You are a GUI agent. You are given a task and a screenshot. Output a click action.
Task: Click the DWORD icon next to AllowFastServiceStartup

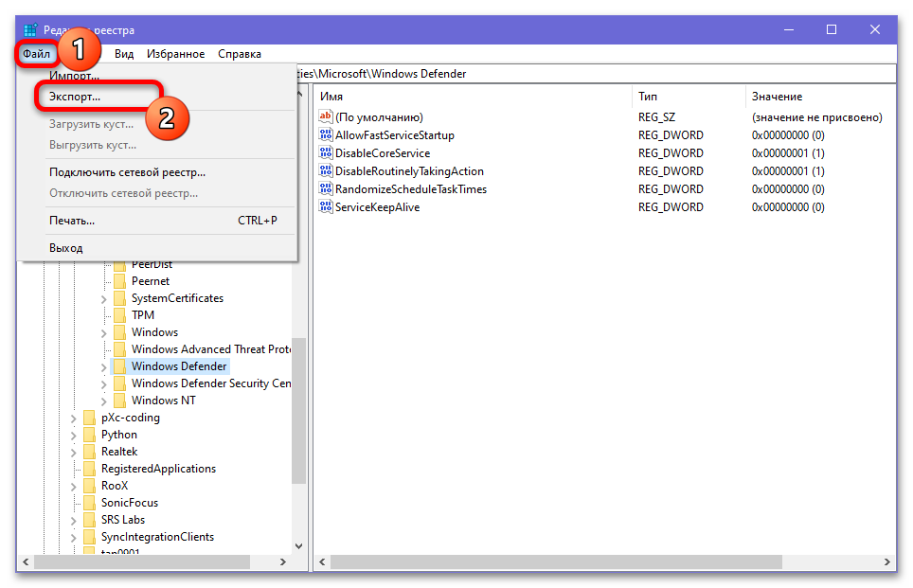326,135
